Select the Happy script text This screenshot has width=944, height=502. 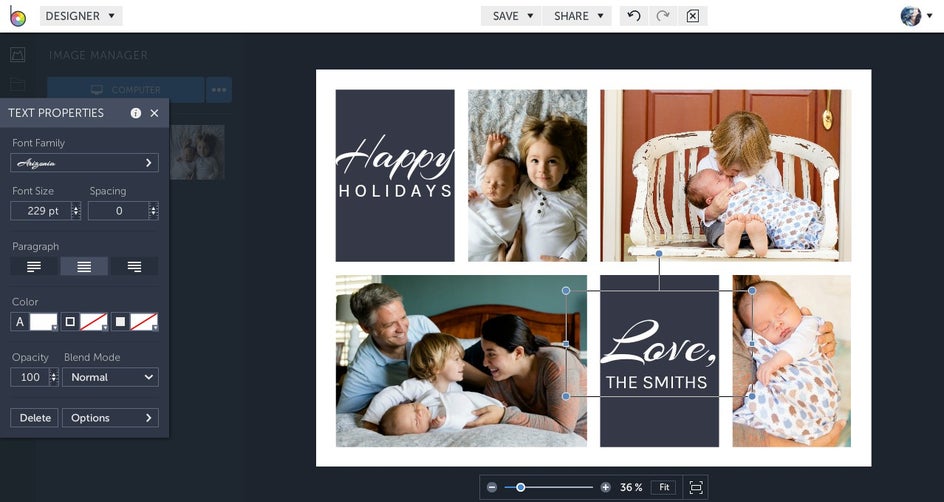(x=394, y=158)
